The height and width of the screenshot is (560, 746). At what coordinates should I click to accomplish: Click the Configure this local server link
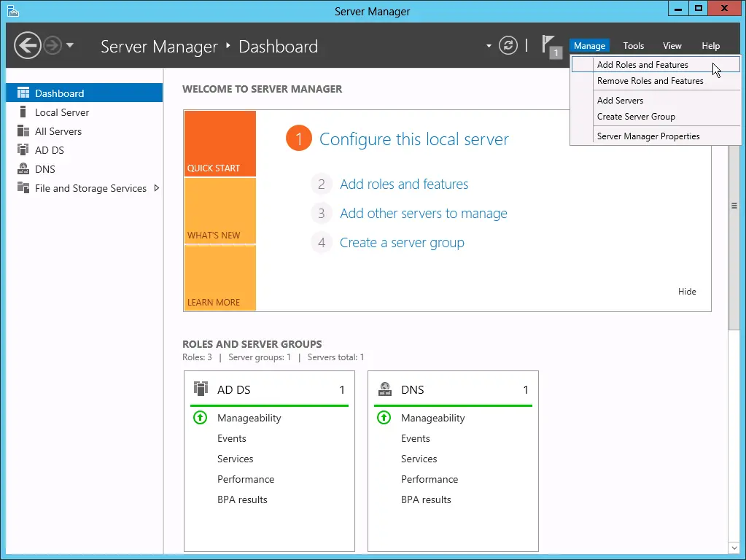click(413, 138)
